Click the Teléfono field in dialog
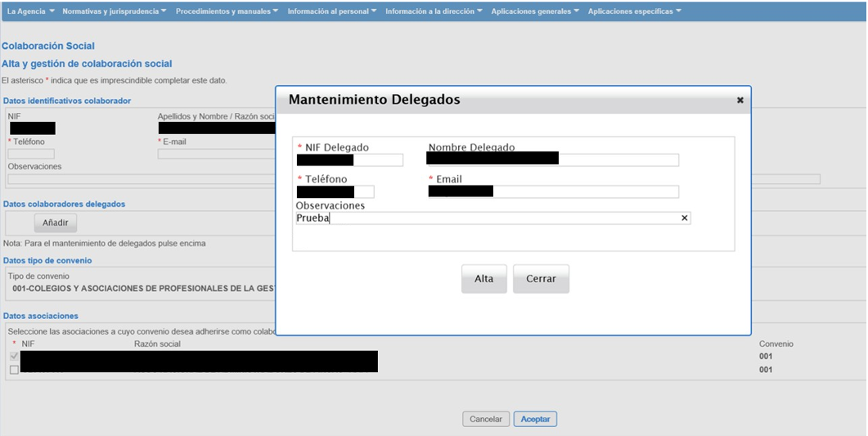The width and height of the screenshot is (868, 436). (335, 191)
